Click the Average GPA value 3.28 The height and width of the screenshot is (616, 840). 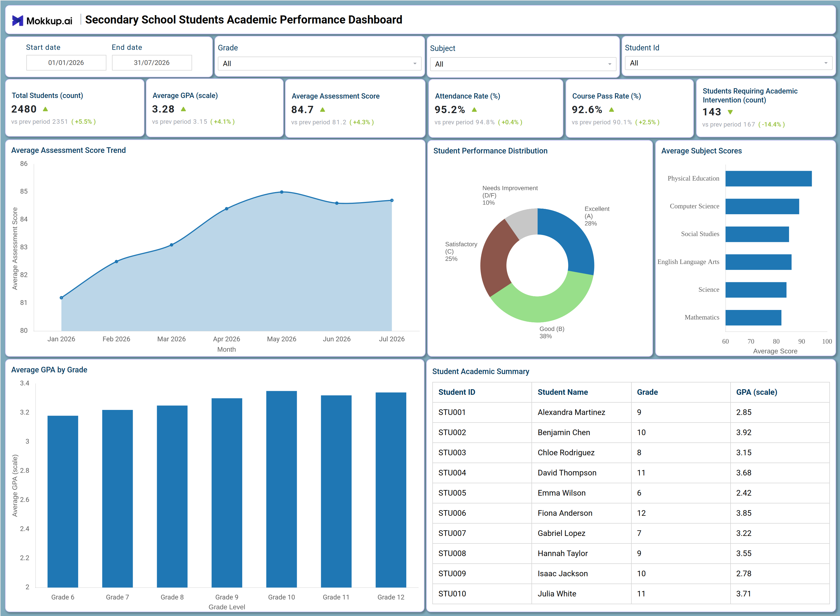163,109
